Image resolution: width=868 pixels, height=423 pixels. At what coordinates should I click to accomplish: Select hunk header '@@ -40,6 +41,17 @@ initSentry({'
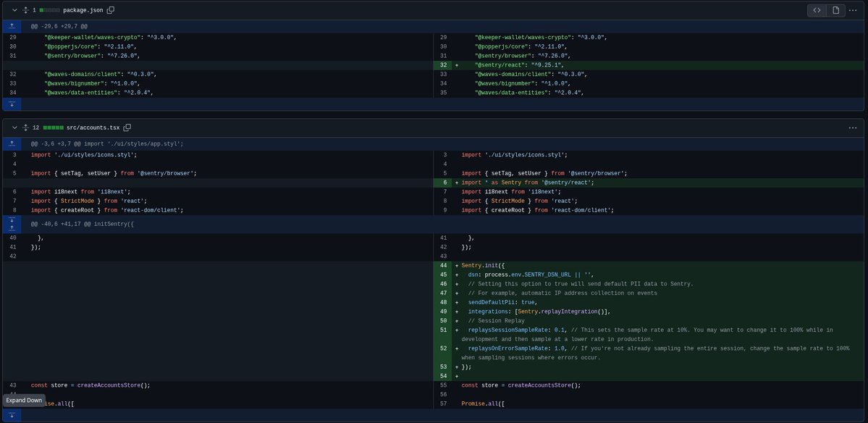tap(83, 225)
